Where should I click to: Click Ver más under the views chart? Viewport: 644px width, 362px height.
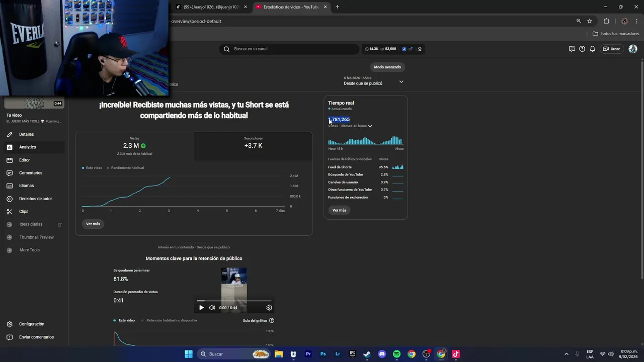coord(93,224)
